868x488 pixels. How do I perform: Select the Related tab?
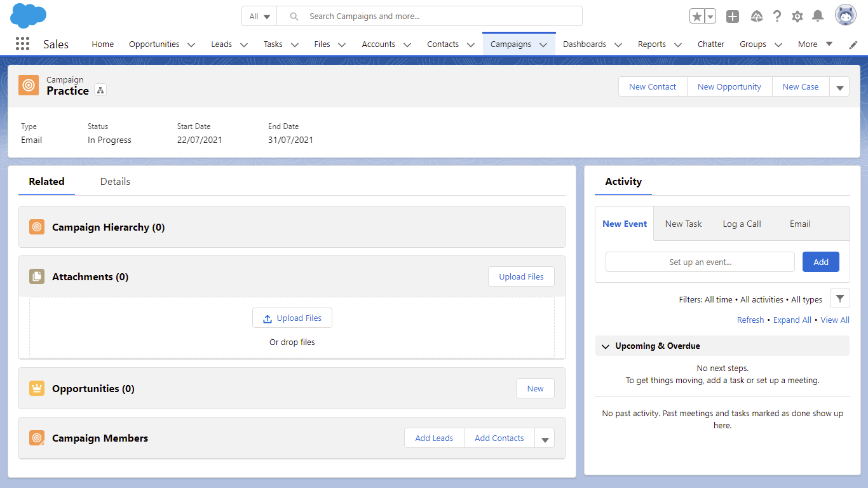pyautogui.click(x=46, y=181)
